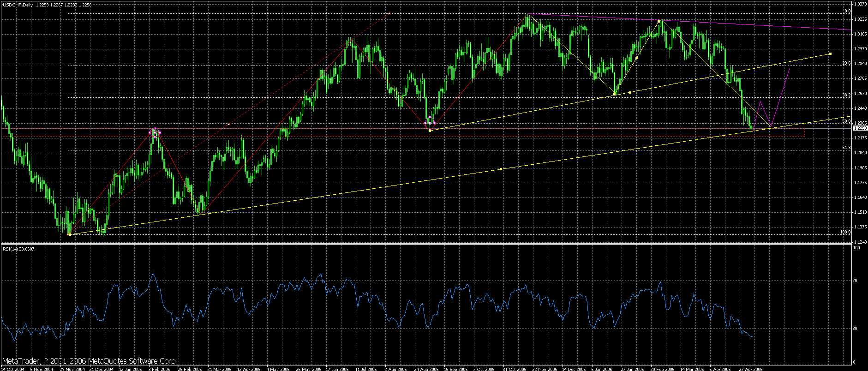Click the 7 Oct 2005 date label
Image resolution: width=868 pixels, height=371 pixels.
[485, 369]
